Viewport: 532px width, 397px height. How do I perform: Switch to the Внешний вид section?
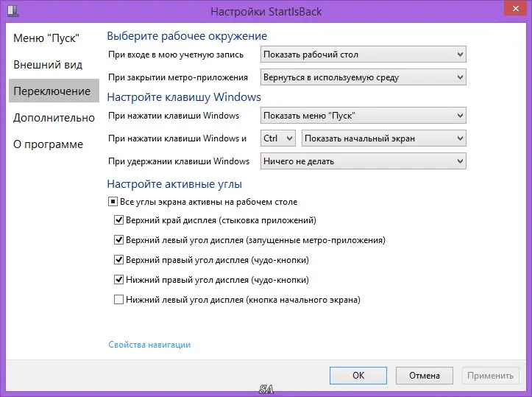tap(48, 65)
